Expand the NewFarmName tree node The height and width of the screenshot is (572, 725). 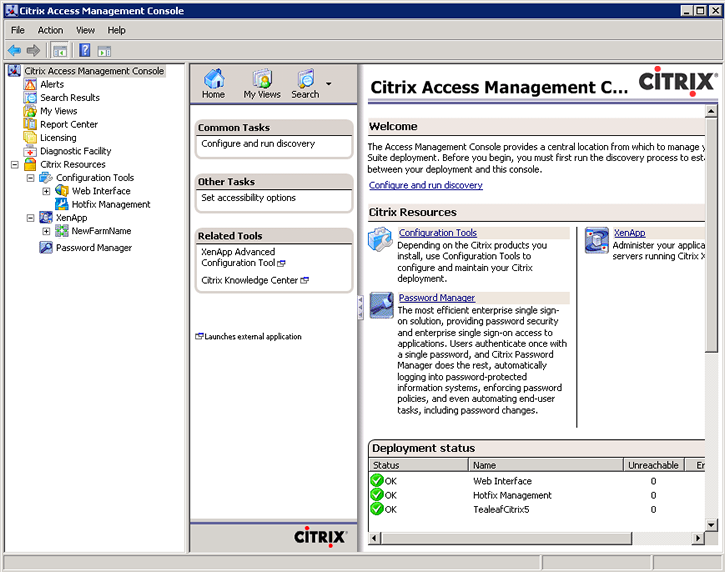46,231
